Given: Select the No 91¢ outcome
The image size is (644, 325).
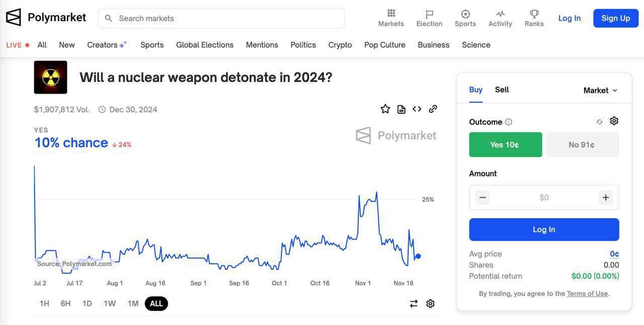Looking at the screenshot, I should tap(582, 145).
